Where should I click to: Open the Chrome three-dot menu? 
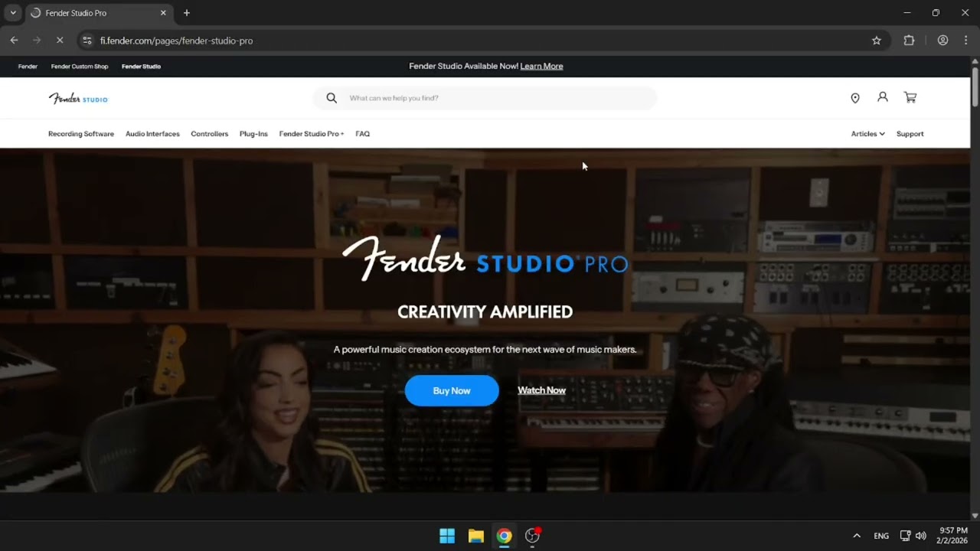pyautogui.click(x=965, y=41)
